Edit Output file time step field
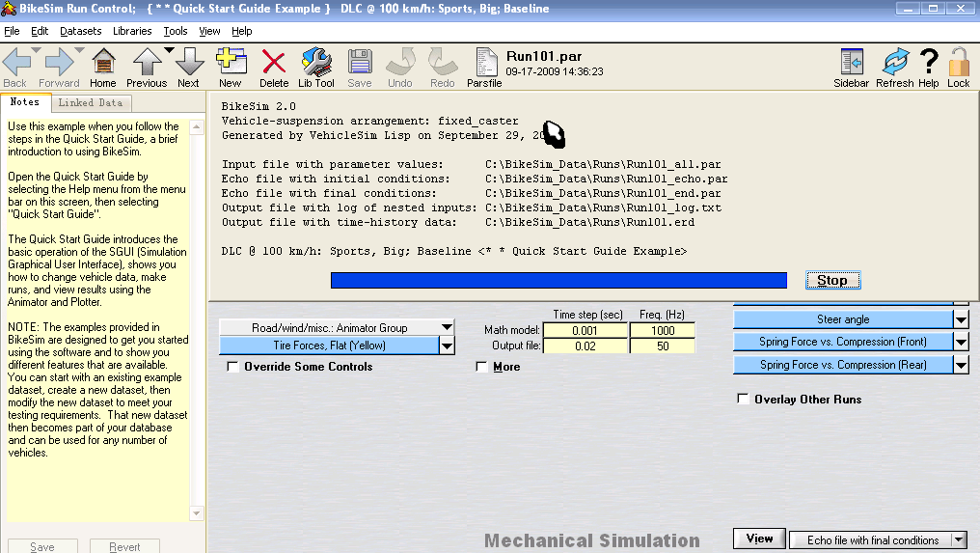980x553 pixels. pos(585,346)
